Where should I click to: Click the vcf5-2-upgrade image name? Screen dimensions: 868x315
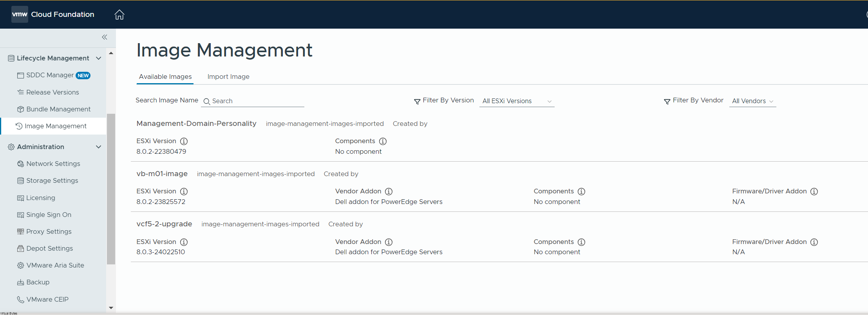[x=164, y=224]
